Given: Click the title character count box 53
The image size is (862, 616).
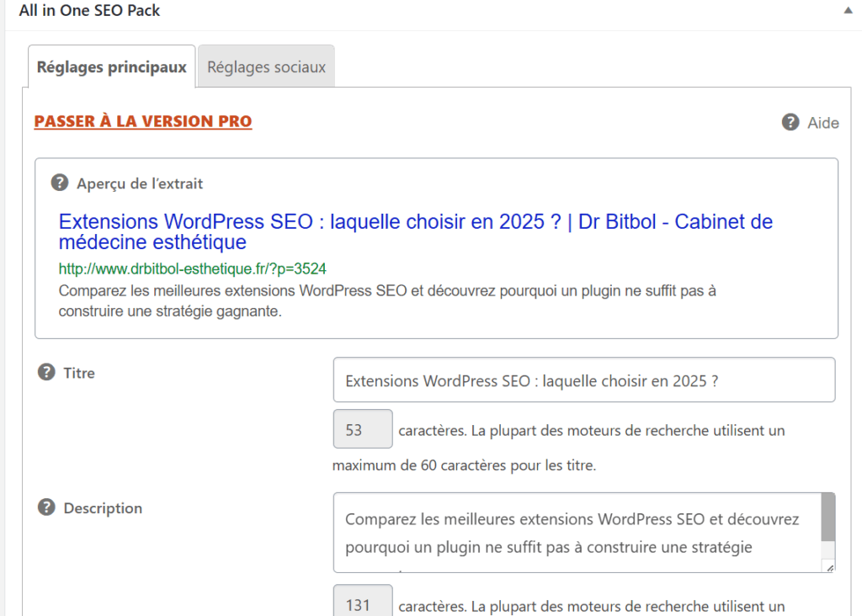Looking at the screenshot, I should point(363,429).
